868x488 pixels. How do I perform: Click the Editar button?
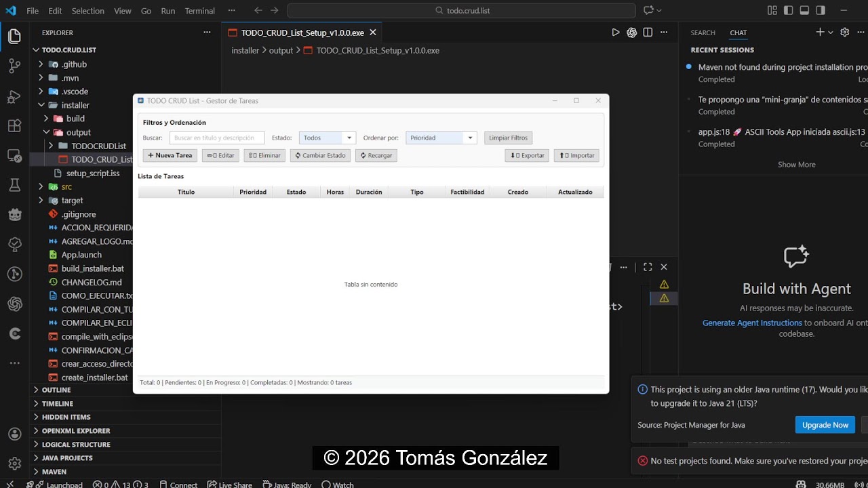[220, 155]
